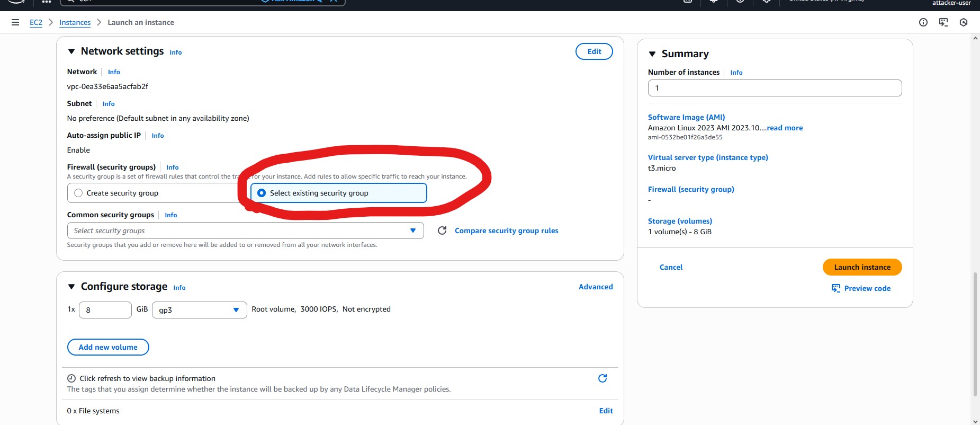Screen dimensions: 980x425
Task: Open the info panel icon in header
Action: 923,22
